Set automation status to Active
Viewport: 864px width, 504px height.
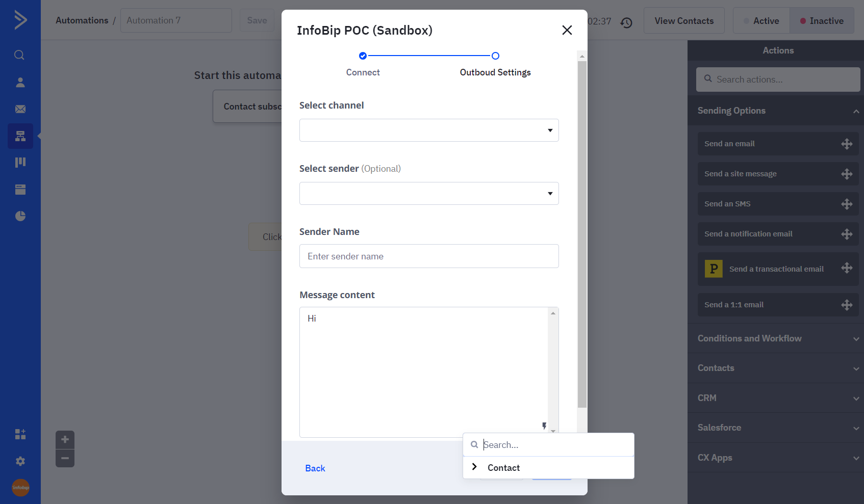tap(761, 21)
